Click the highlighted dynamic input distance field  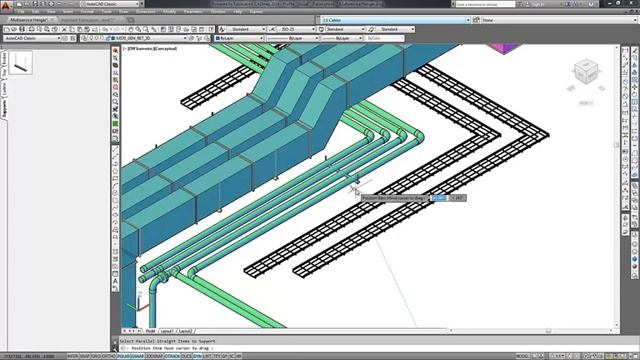[439, 198]
